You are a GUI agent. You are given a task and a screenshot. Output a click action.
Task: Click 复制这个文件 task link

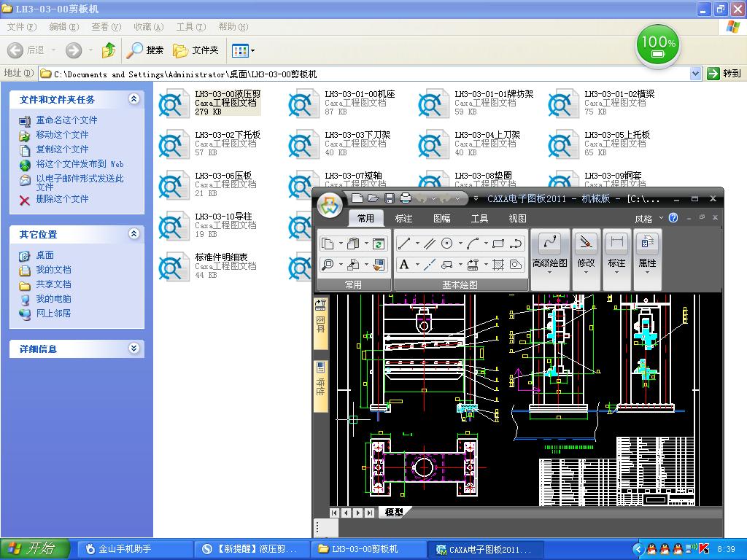[x=62, y=149]
